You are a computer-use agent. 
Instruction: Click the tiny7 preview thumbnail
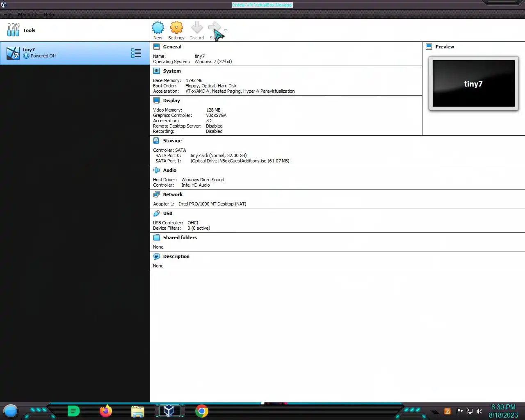coord(474,84)
